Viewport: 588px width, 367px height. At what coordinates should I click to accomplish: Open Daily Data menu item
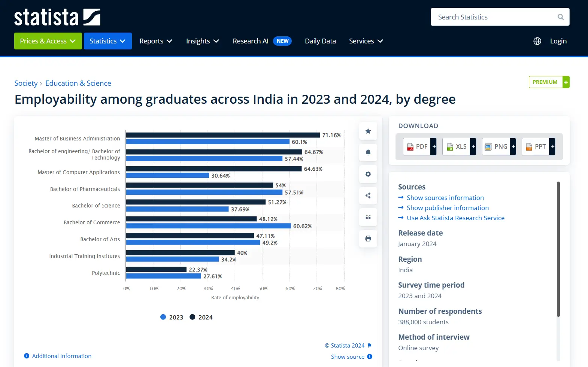[x=320, y=41]
